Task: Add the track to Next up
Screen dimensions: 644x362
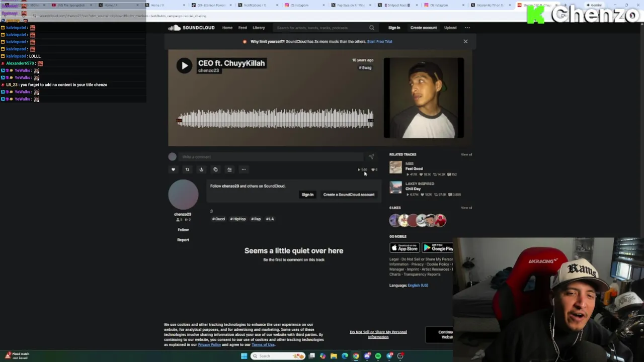Action: (x=229, y=169)
